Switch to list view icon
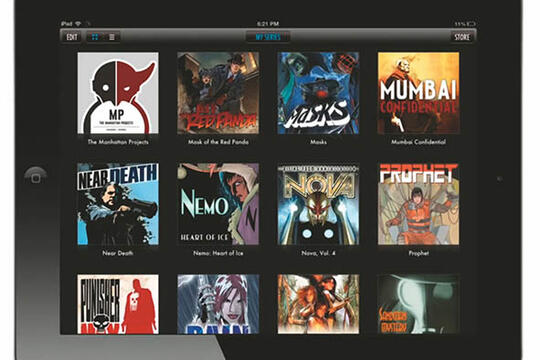Viewport: 540px width, 360px height. [x=112, y=37]
